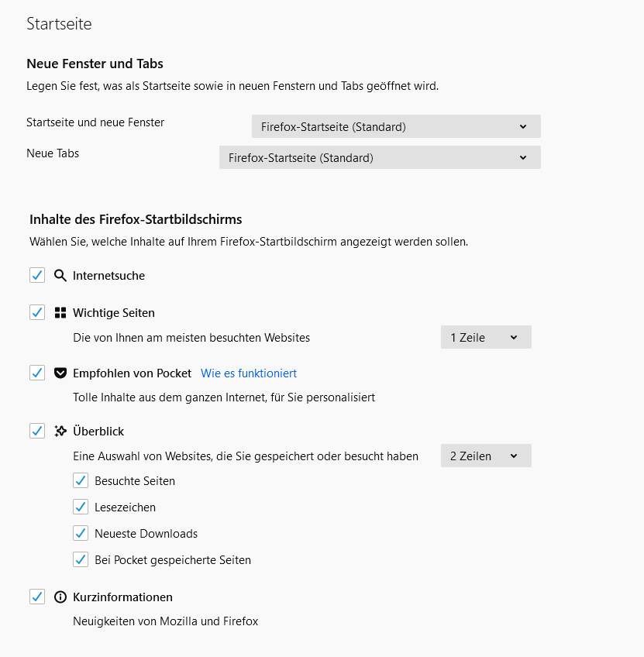Click the info icon beside Kurzinformationen

point(60,597)
